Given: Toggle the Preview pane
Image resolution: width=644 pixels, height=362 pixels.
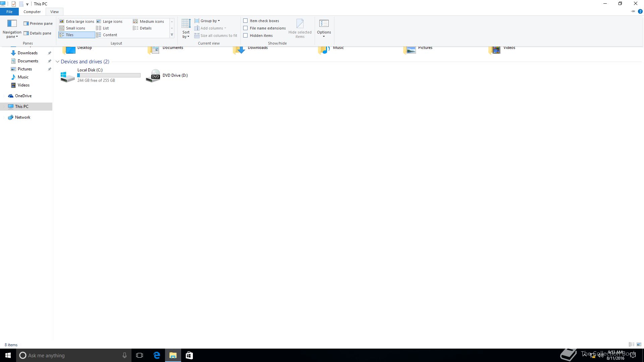Looking at the screenshot, I should tap(38, 23).
